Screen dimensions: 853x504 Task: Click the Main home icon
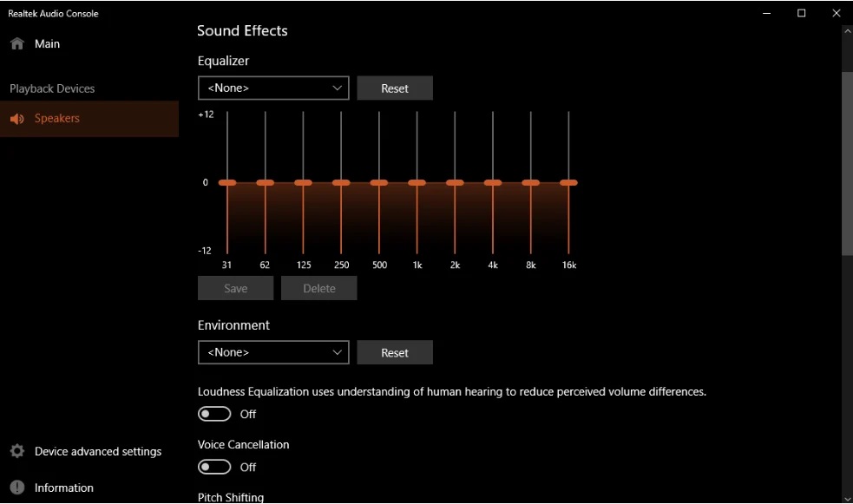click(x=17, y=44)
